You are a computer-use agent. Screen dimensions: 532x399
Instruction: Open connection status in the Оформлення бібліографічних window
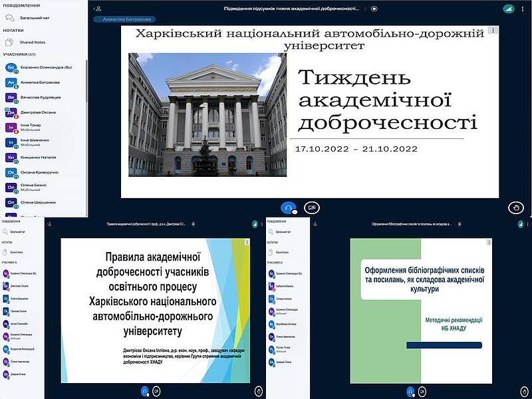pyautogui.click(x=521, y=224)
